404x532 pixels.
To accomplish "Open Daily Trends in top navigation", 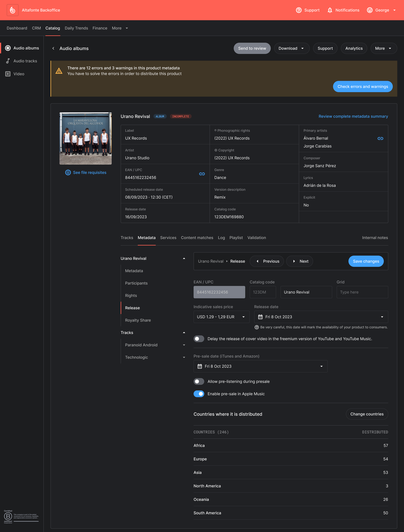I will pos(76,28).
